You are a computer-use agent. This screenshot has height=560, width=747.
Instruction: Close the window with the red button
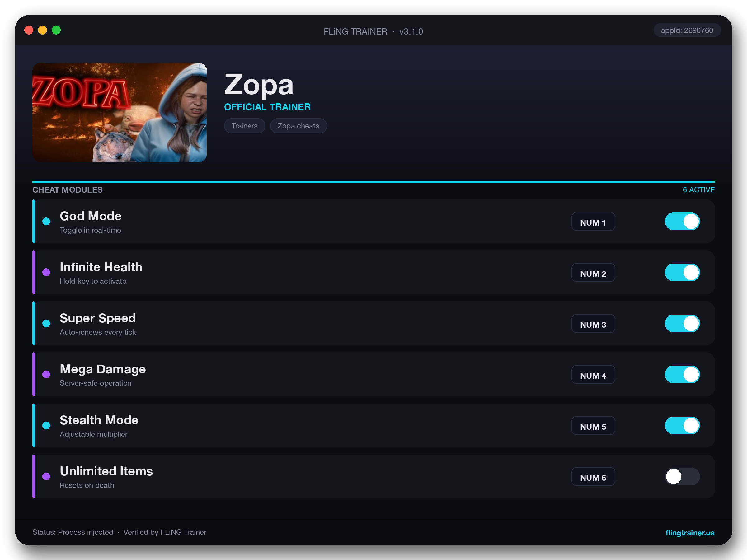coord(29,30)
